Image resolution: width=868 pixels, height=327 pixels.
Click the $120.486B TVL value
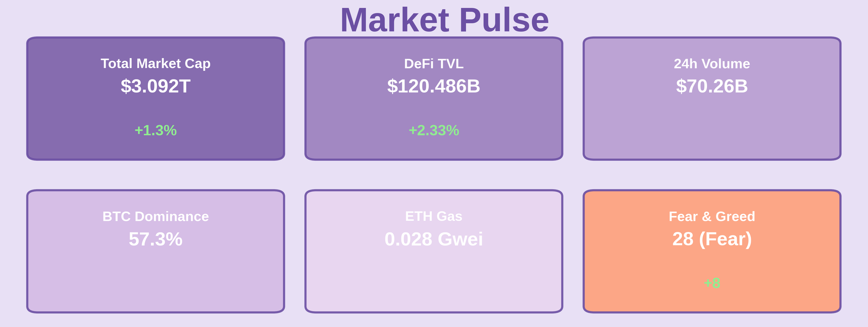[434, 86]
